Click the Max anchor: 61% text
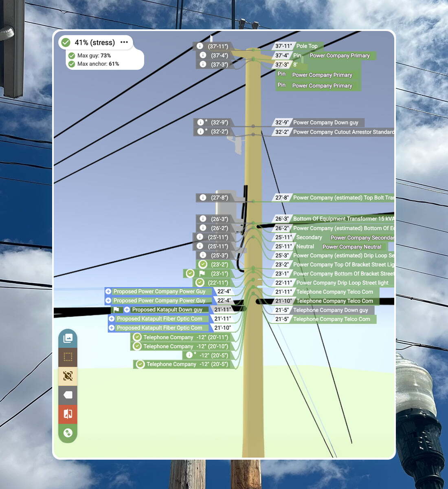448x489 pixels. [x=98, y=64]
